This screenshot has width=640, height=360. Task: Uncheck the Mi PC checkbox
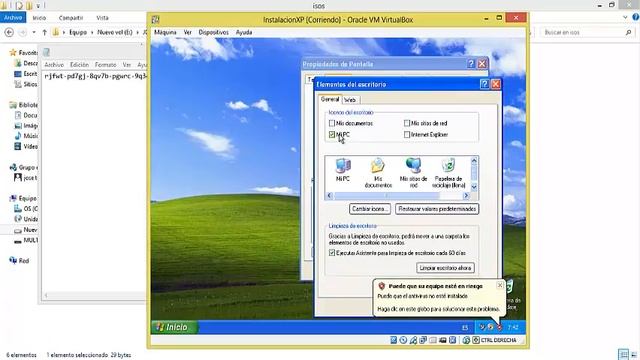tap(332, 134)
